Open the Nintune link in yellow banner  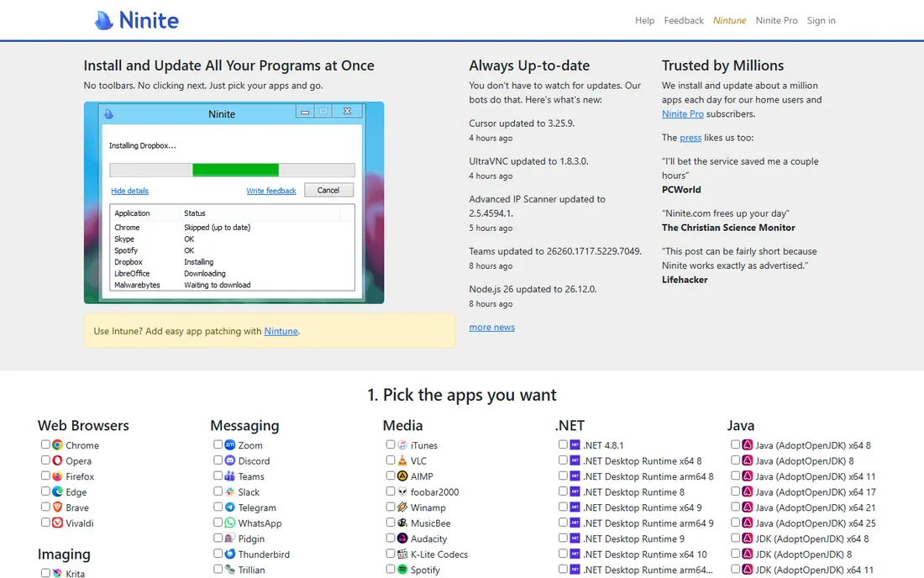pos(281,331)
